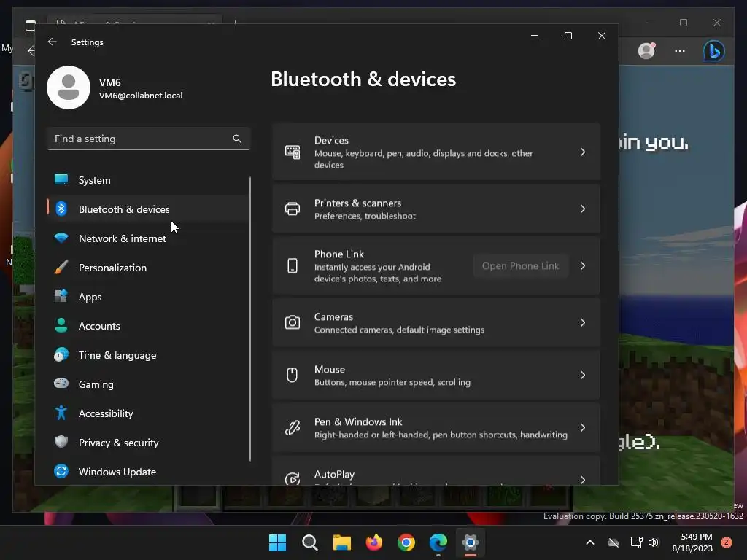
Task: Click the Bluetooth icon in sidebar
Action: click(61, 209)
